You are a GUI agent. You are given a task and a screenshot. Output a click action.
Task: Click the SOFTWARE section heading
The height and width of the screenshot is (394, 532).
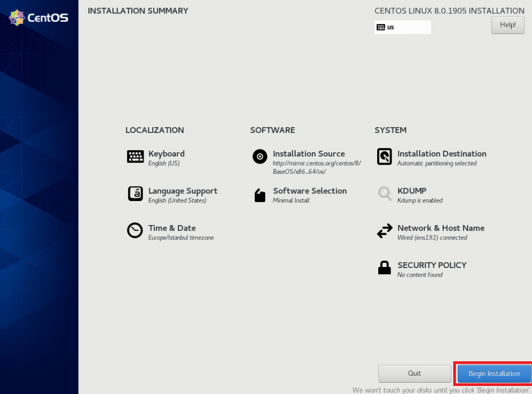273,130
